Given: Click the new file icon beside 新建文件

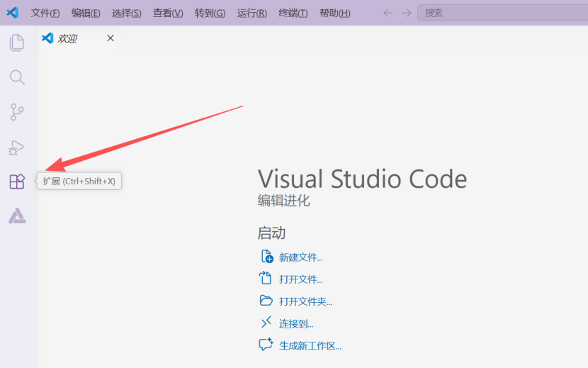Looking at the screenshot, I should point(267,257).
